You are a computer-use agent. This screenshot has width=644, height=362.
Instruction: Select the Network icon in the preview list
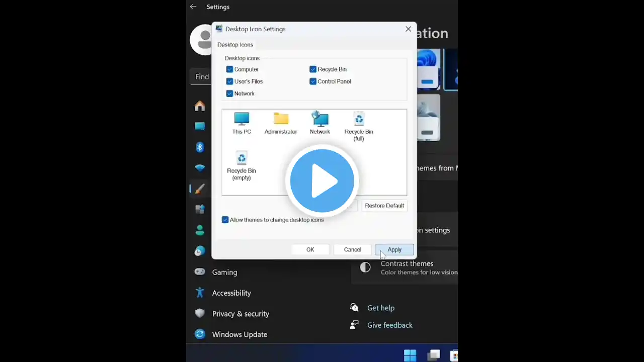[x=320, y=123]
